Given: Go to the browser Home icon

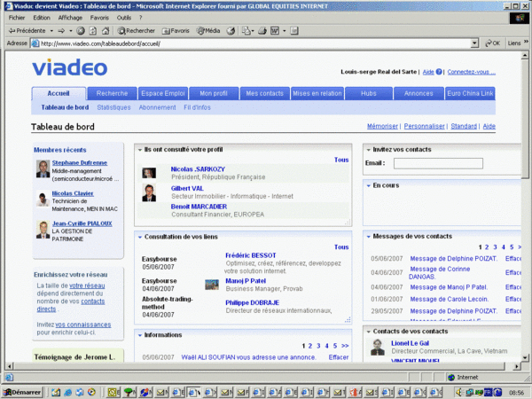Looking at the screenshot, I should pyautogui.click(x=106, y=31).
